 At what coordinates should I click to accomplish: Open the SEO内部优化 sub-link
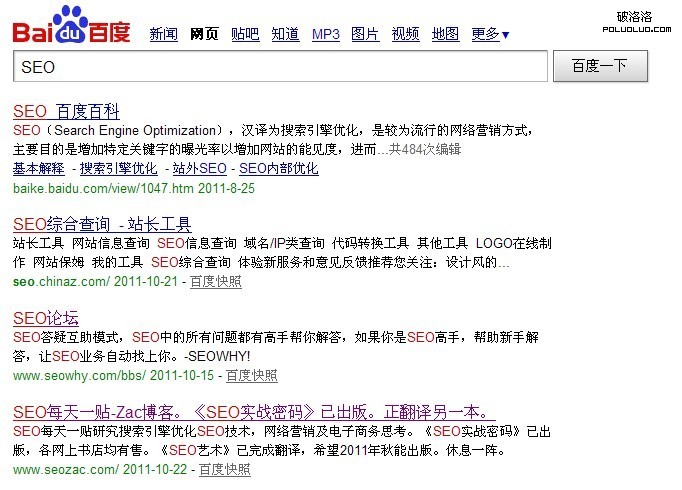[x=279, y=168]
